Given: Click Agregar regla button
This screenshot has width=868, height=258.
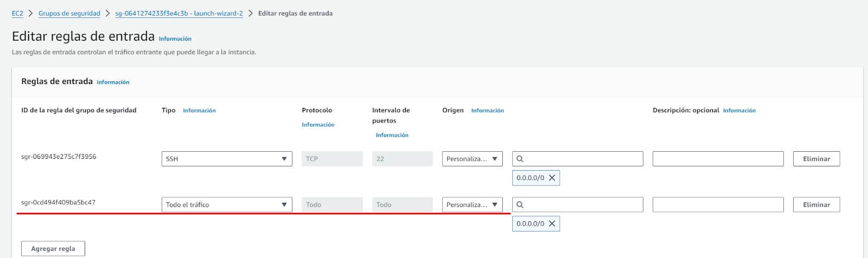Looking at the screenshot, I should pyautogui.click(x=53, y=249).
